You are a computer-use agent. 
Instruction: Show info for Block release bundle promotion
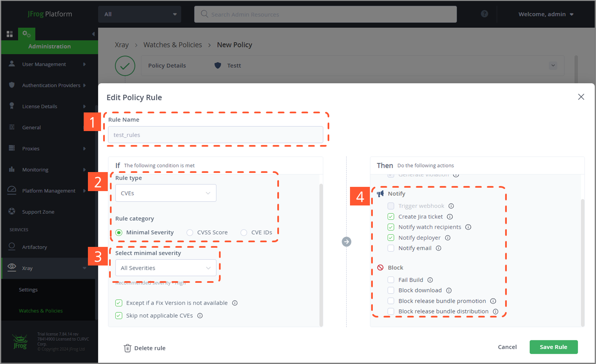click(493, 301)
